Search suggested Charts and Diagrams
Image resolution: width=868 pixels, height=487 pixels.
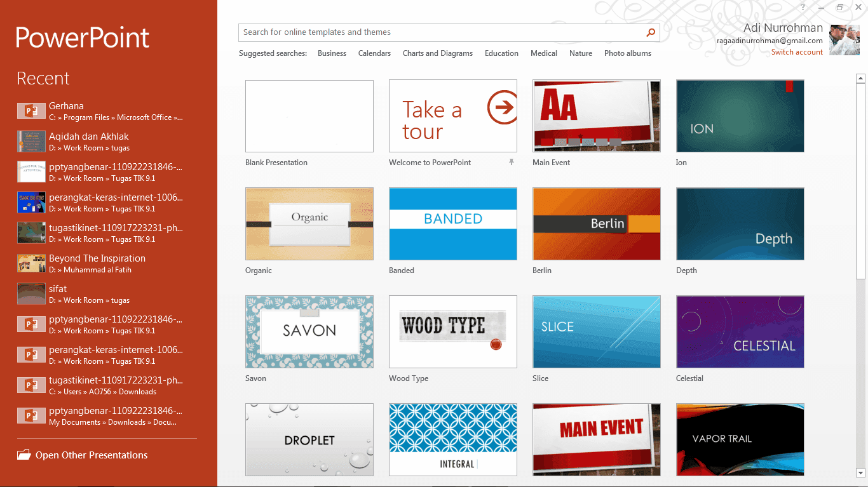coord(438,53)
